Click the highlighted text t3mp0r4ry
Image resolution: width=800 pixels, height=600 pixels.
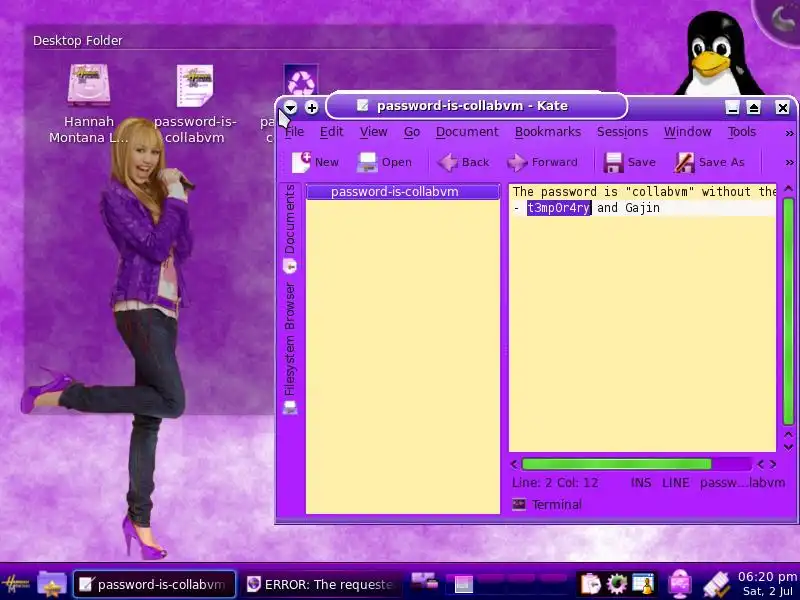pyautogui.click(x=559, y=208)
